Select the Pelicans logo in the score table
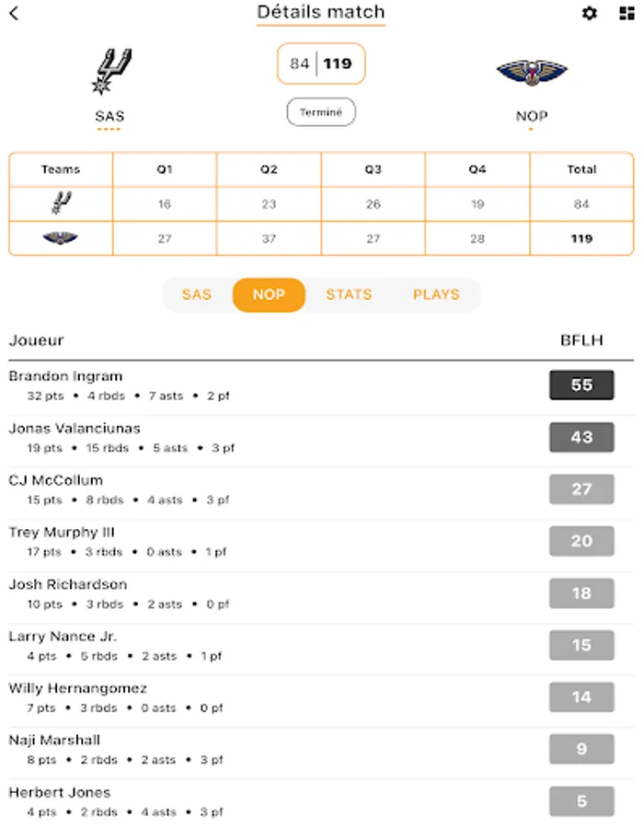The height and width of the screenshot is (828, 644). click(x=61, y=238)
